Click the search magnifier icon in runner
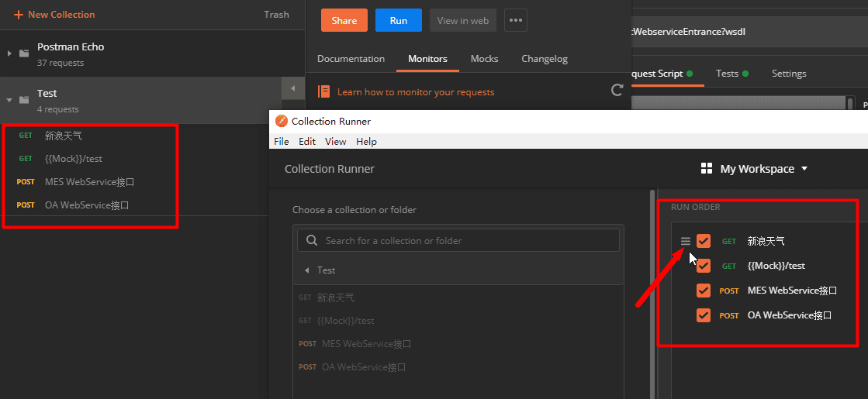 point(312,240)
